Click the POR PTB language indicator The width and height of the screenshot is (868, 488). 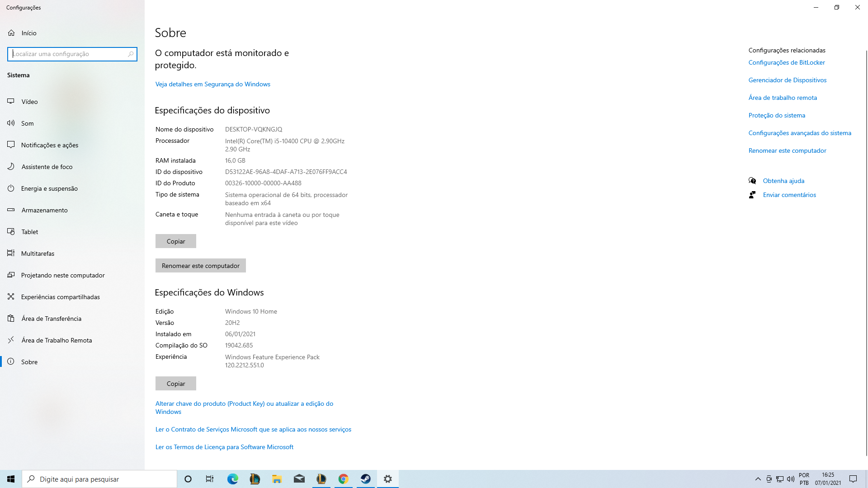point(804,479)
